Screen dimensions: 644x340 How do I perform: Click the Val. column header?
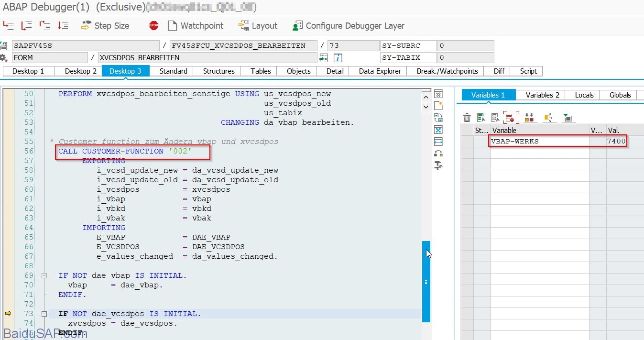[624, 130]
